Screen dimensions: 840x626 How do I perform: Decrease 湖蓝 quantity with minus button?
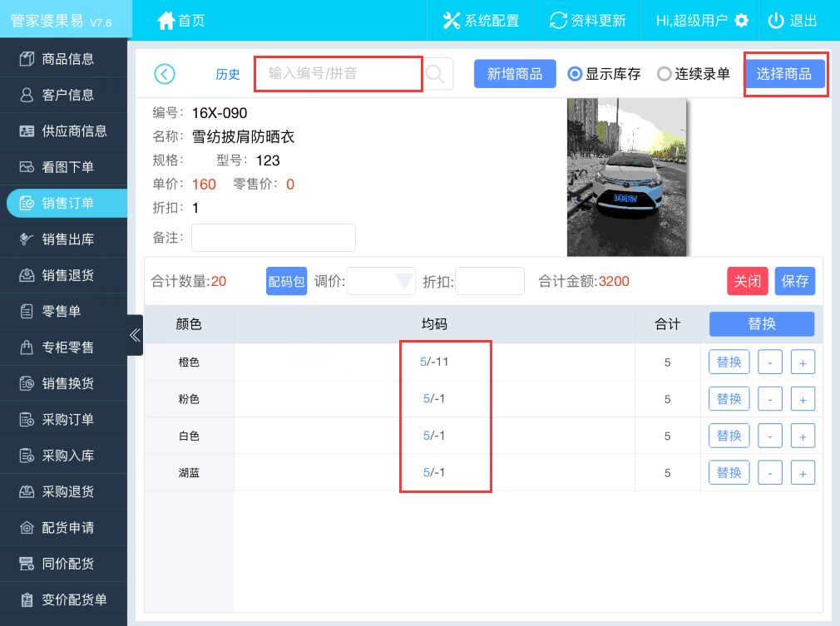[769, 473]
